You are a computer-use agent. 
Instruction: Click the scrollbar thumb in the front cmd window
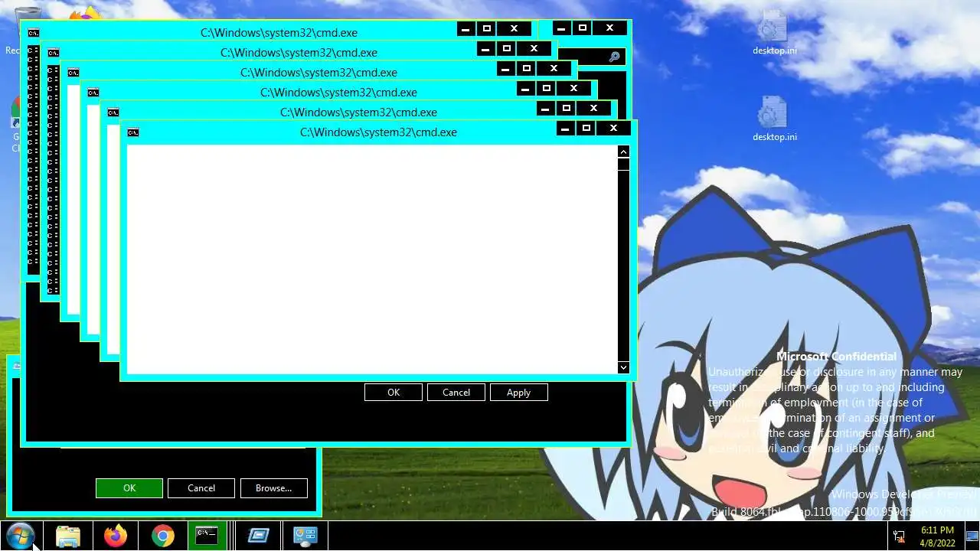coord(623,164)
